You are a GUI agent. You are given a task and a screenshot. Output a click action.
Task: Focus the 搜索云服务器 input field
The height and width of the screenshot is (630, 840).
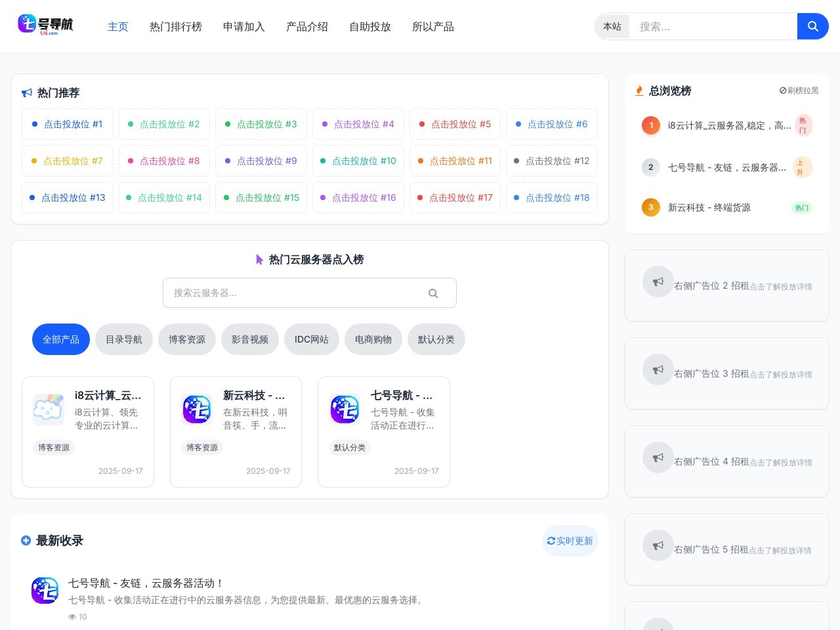click(310, 293)
